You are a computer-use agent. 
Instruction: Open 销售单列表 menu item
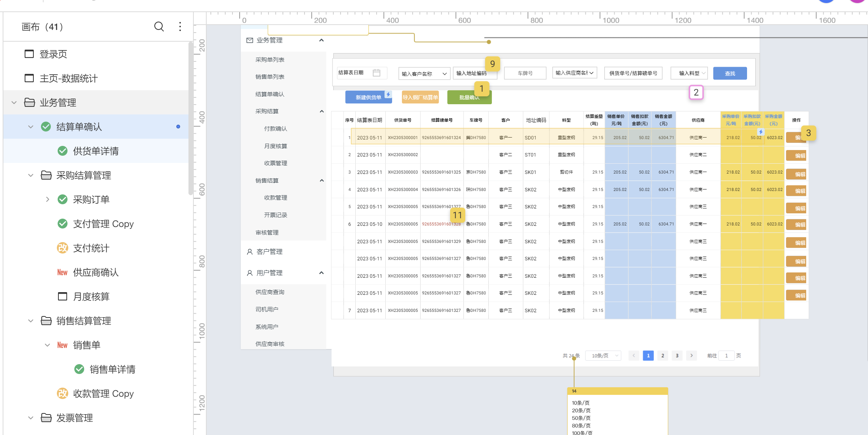[270, 77]
